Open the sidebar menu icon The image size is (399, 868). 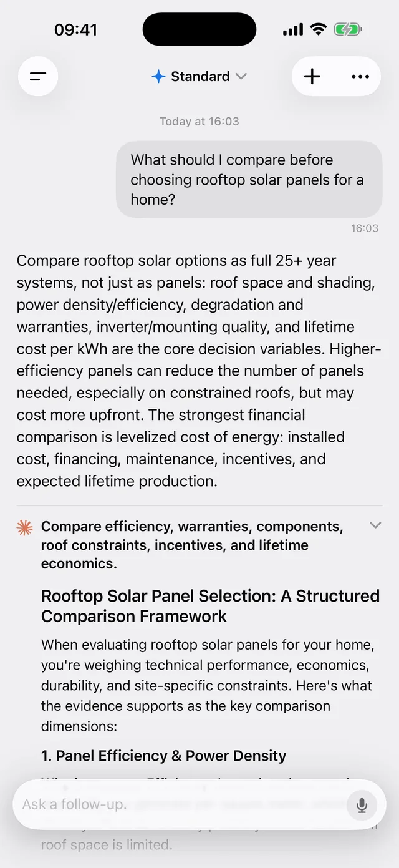(x=38, y=76)
